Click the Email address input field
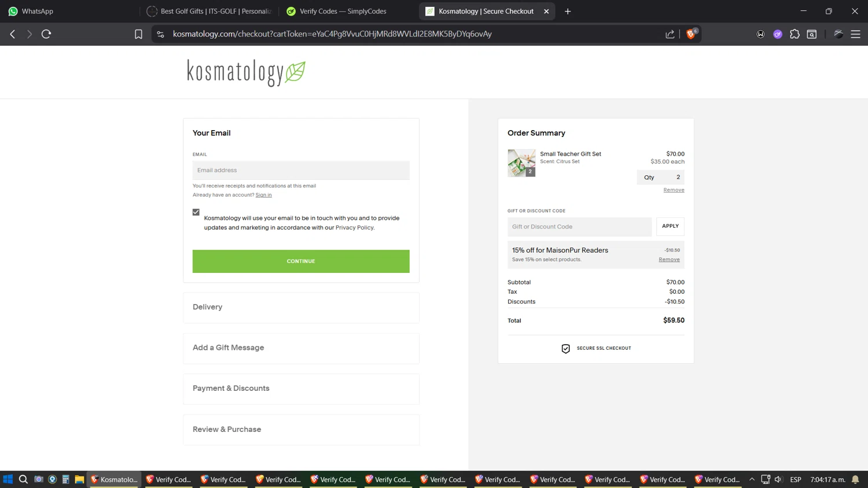868x488 pixels. pyautogui.click(x=301, y=170)
